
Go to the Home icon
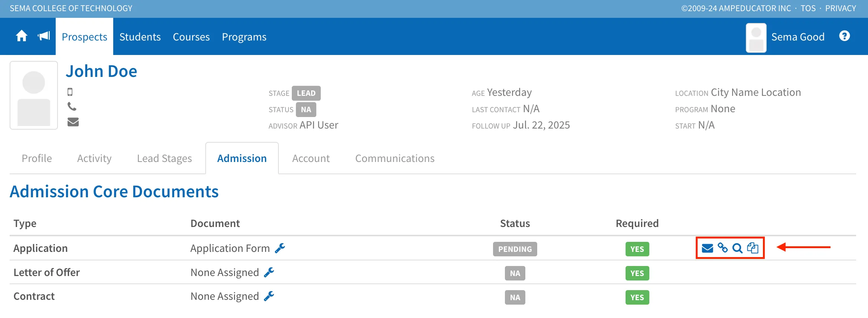(x=22, y=36)
